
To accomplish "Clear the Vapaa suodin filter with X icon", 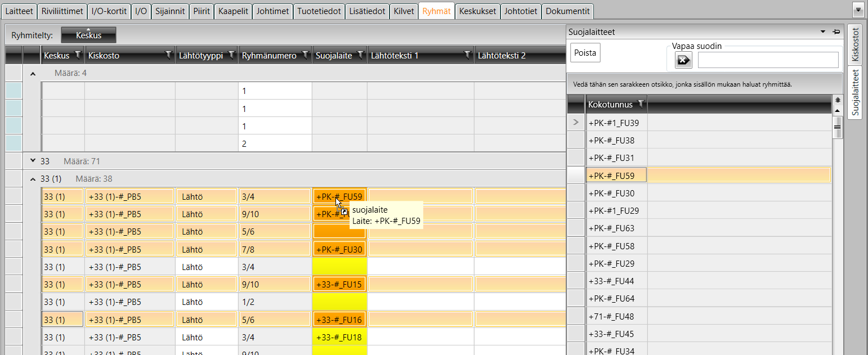I will 683,60.
